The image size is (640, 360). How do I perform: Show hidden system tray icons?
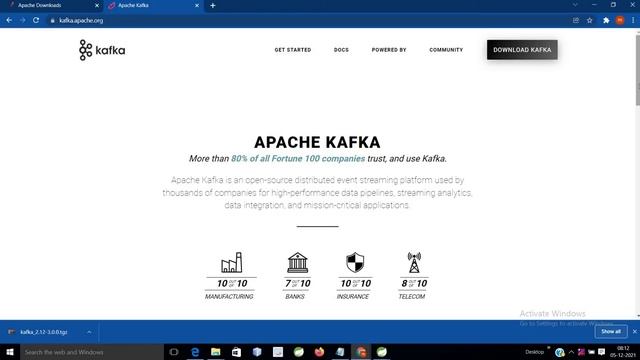coord(571,352)
